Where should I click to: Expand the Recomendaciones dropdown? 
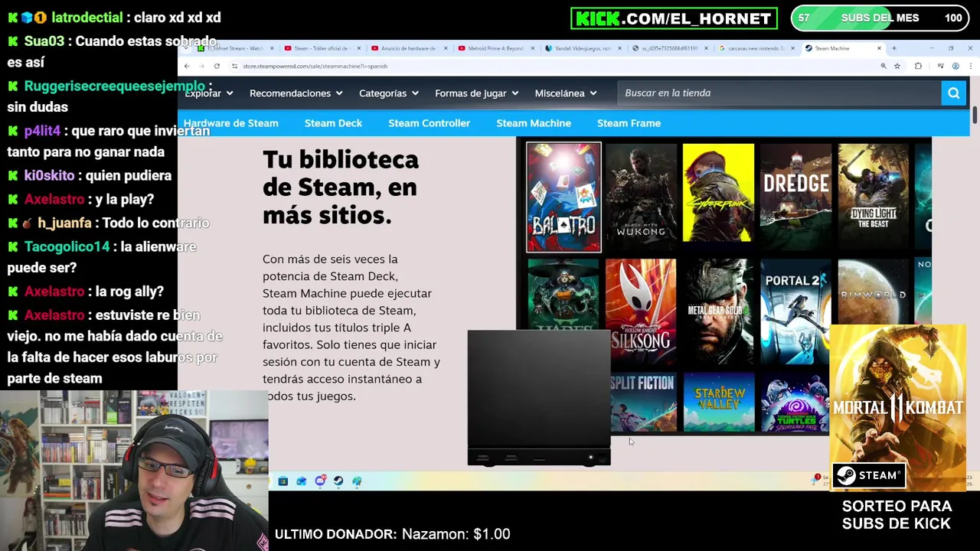pyautogui.click(x=296, y=93)
